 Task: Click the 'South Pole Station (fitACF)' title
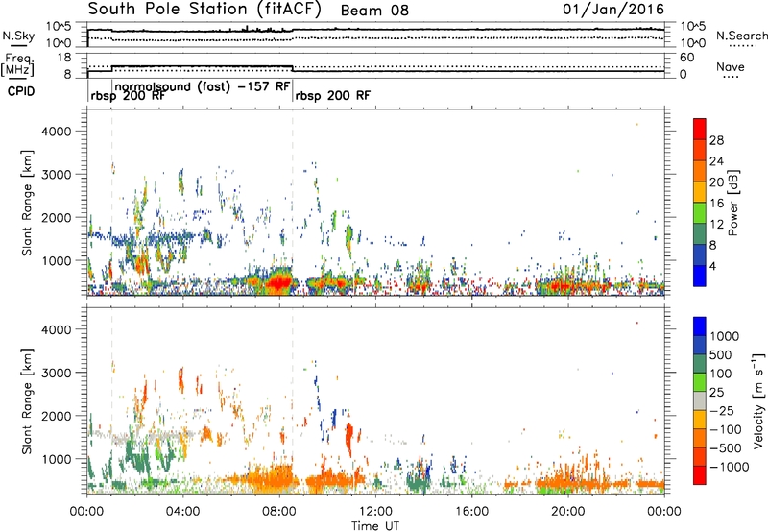pos(204,10)
